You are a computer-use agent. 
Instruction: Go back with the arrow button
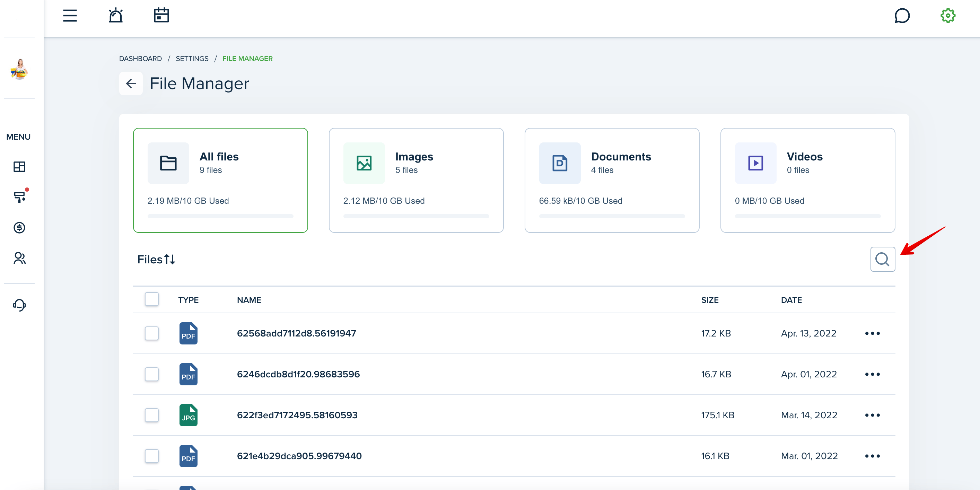click(x=131, y=83)
